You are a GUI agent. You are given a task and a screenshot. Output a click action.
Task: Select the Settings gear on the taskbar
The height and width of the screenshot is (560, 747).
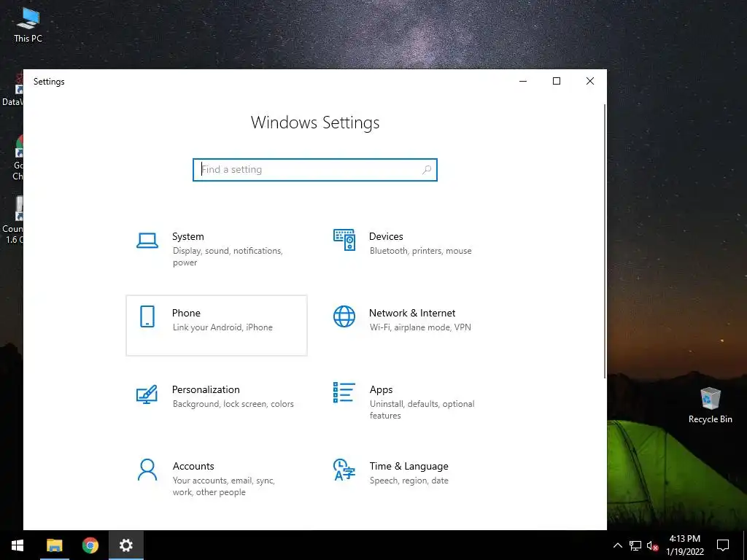click(x=125, y=545)
